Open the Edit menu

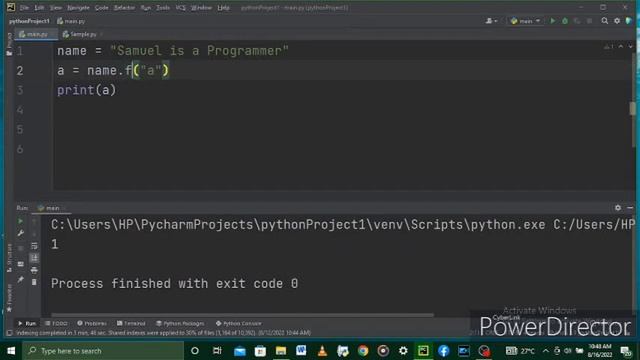39,8
